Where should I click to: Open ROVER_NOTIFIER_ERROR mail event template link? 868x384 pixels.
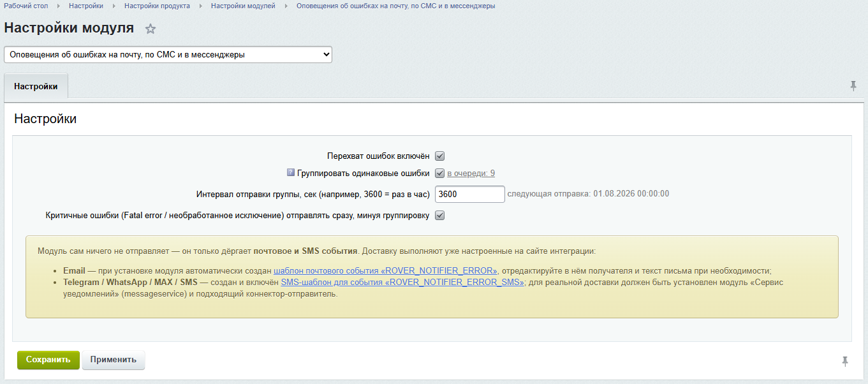coord(385,270)
